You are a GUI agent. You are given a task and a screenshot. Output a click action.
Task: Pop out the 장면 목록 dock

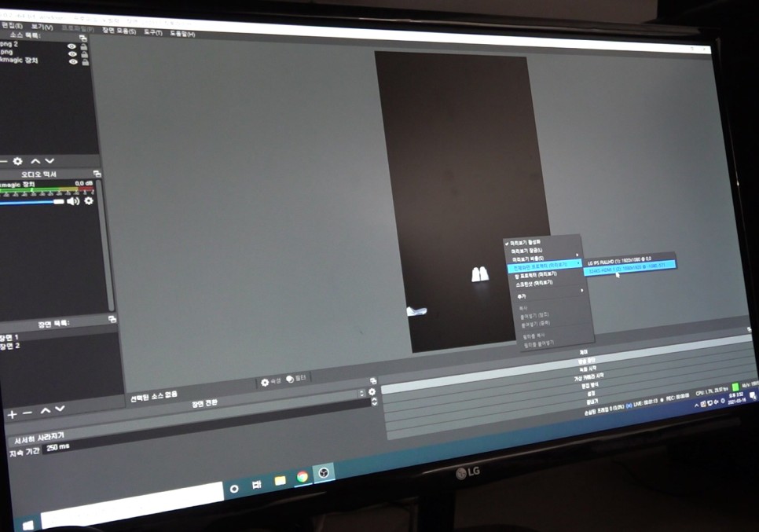click(112, 319)
